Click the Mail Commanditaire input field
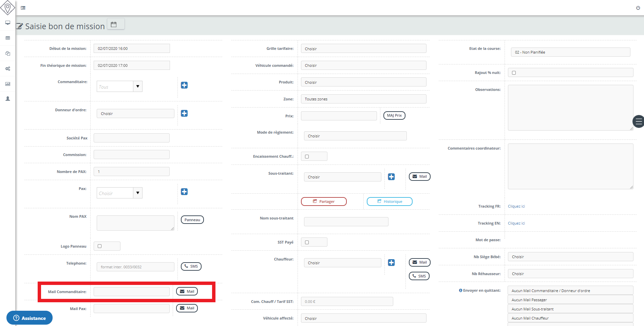The height and width of the screenshot is (326, 644). coord(131,292)
